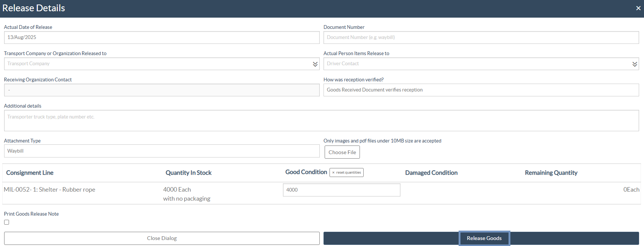Click the Remaining Quantity column header
The width and height of the screenshot is (644, 246).
coord(551,173)
